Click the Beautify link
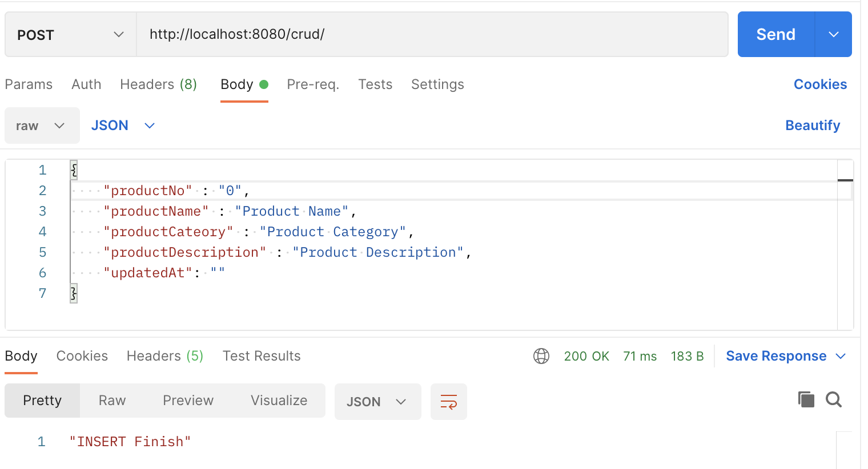 [x=812, y=126]
